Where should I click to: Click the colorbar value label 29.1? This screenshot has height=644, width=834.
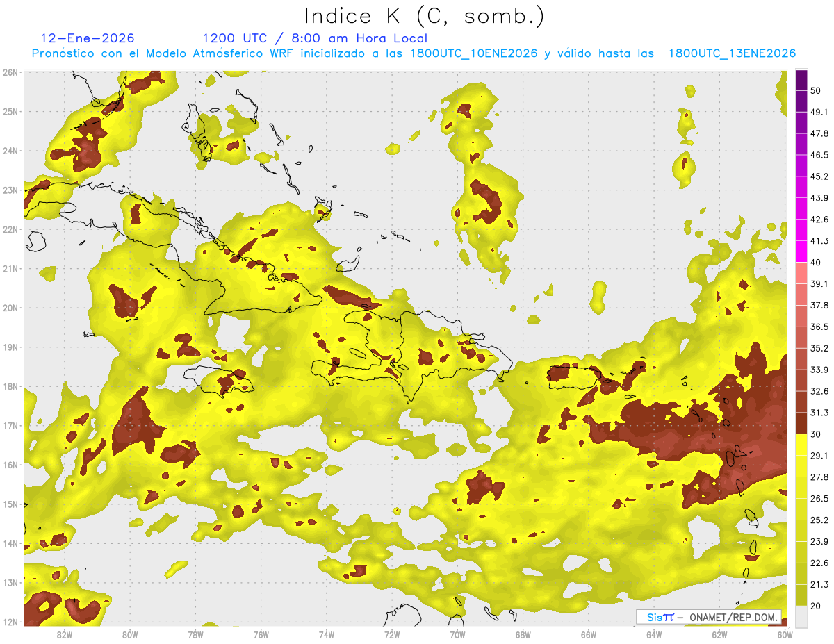click(819, 456)
